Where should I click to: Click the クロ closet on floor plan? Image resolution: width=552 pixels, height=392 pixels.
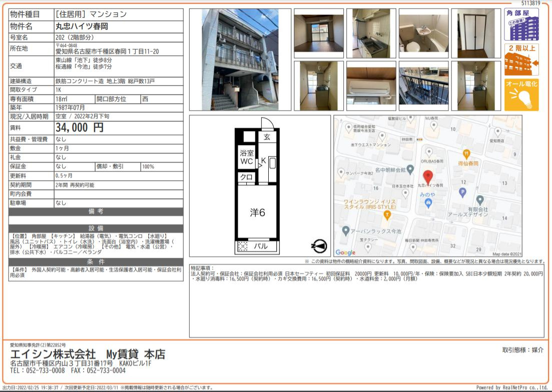[x=246, y=177]
